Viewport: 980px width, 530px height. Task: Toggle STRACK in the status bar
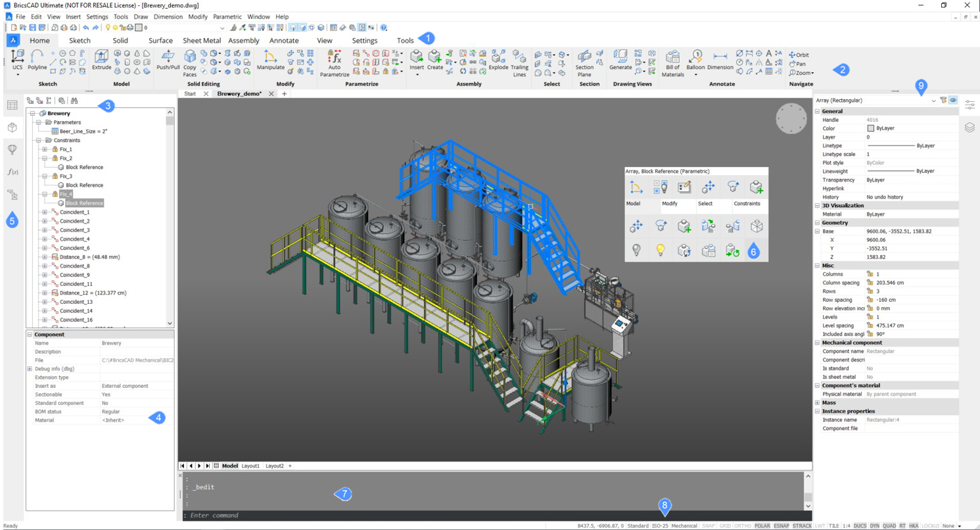coord(802,526)
